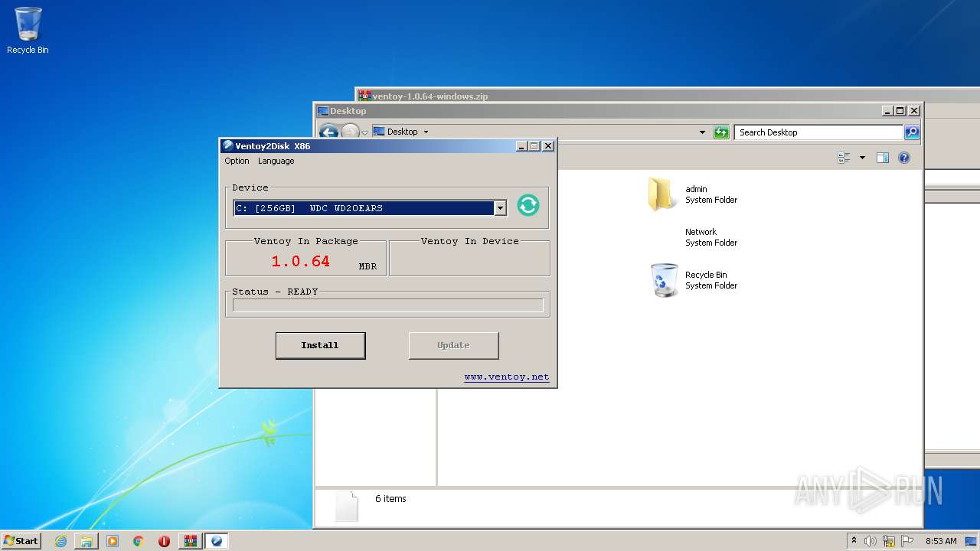Click the Desktop window title icon
This screenshot has height=551, width=980.
pos(323,111)
